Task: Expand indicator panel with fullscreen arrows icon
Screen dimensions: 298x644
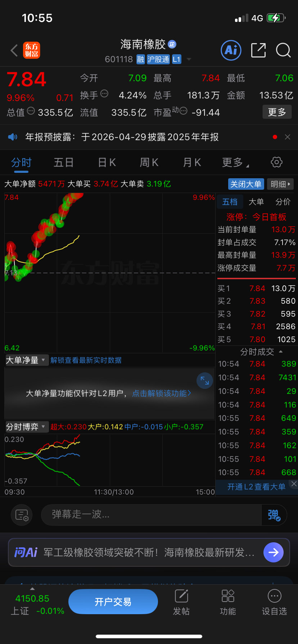Action: (x=205, y=381)
